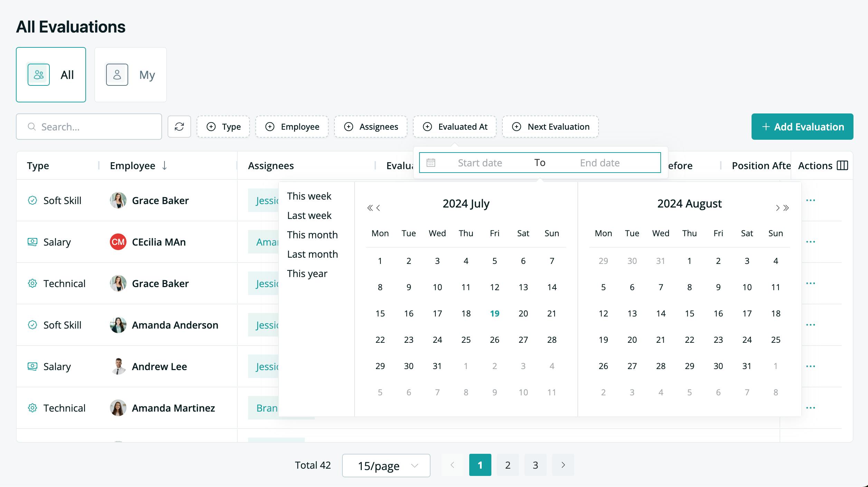The height and width of the screenshot is (487, 868).
Task: Open the Type filter
Action: [223, 127]
